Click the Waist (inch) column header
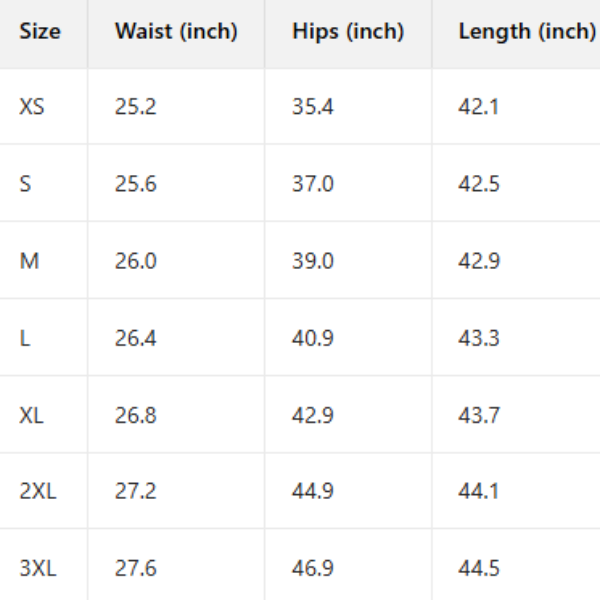Screen dimensions: 600x600 [x=176, y=31]
